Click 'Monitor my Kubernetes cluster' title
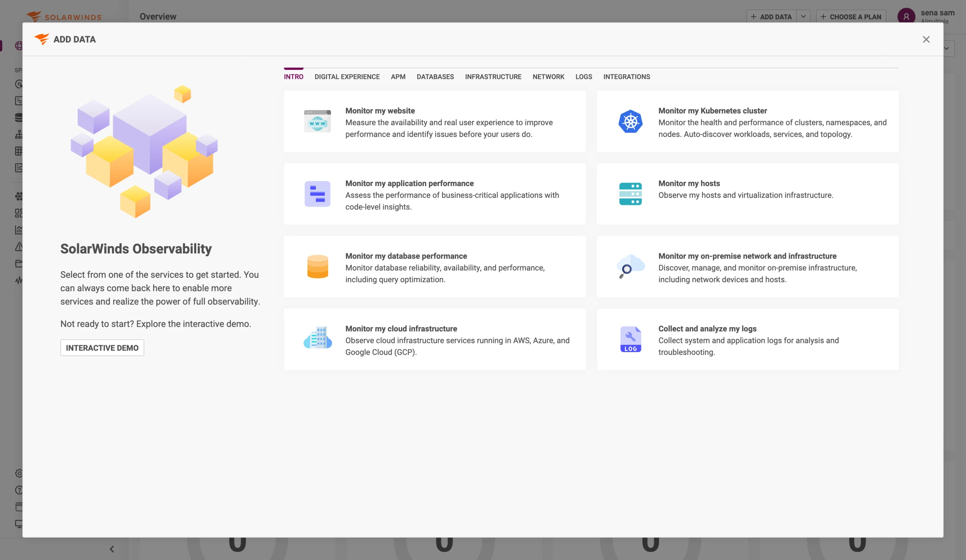The width and height of the screenshot is (966, 560). (x=713, y=111)
